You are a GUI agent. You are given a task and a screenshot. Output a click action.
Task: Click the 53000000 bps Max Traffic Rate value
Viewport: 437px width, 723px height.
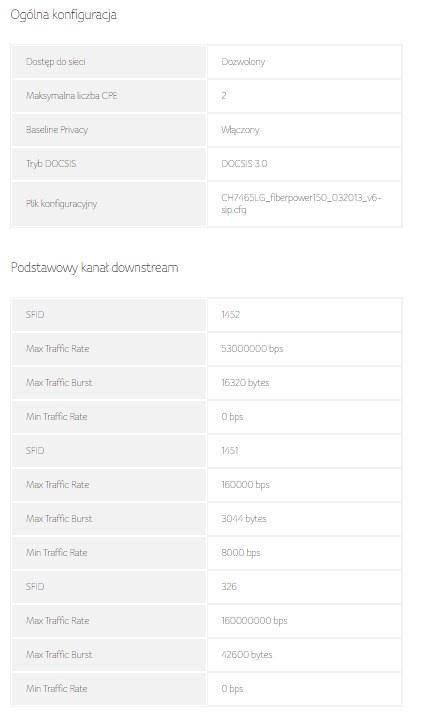252,349
